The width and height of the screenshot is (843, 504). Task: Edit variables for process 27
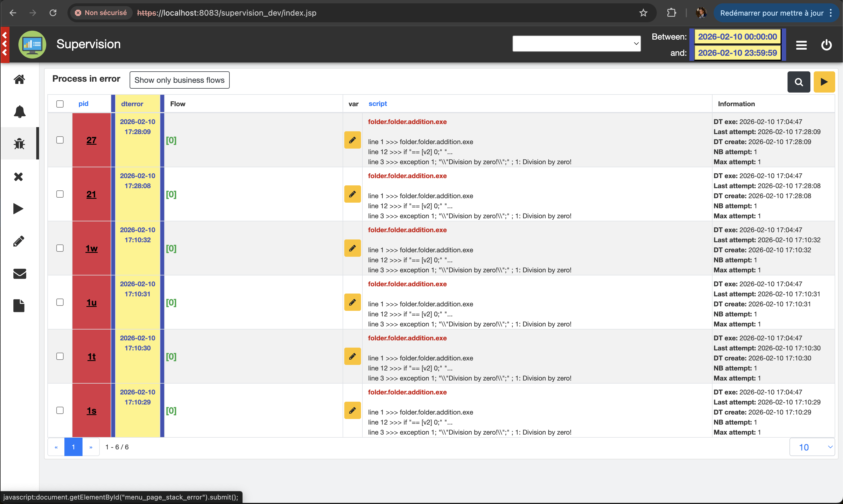352,140
